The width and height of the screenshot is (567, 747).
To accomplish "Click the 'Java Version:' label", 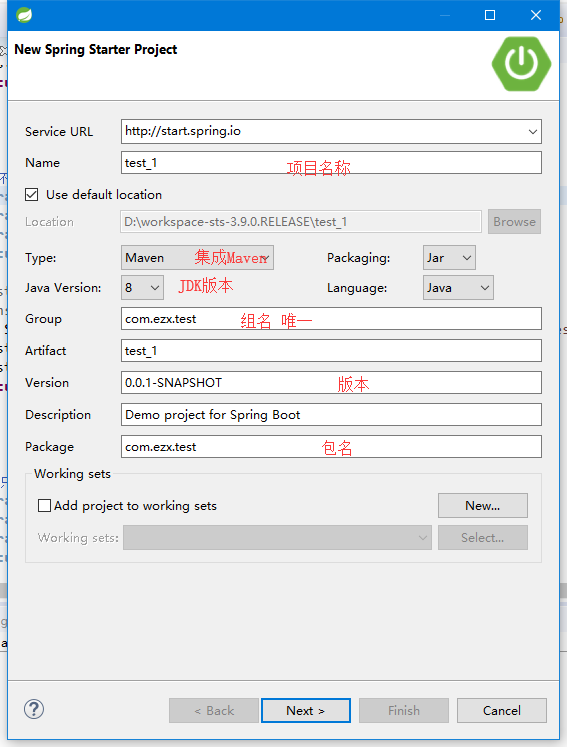I will point(63,288).
